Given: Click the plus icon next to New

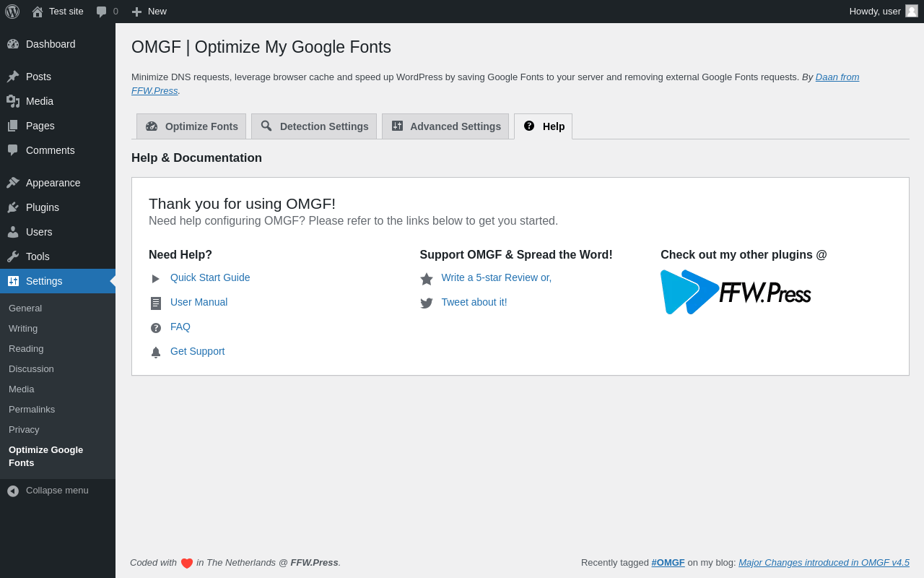Looking at the screenshot, I should (136, 12).
